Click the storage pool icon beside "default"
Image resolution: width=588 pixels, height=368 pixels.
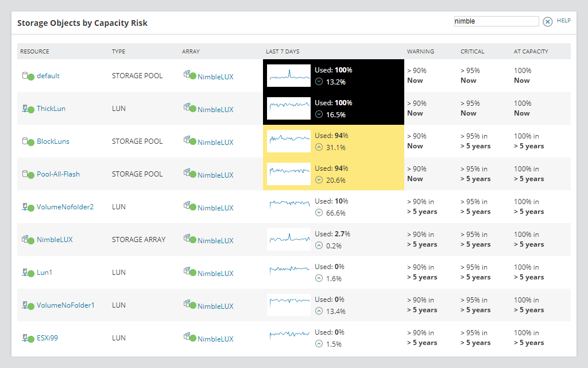pos(24,75)
